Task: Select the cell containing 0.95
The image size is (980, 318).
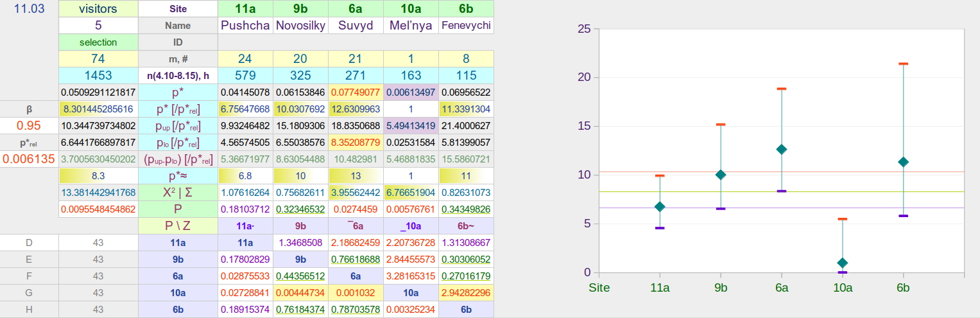Action: point(29,126)
